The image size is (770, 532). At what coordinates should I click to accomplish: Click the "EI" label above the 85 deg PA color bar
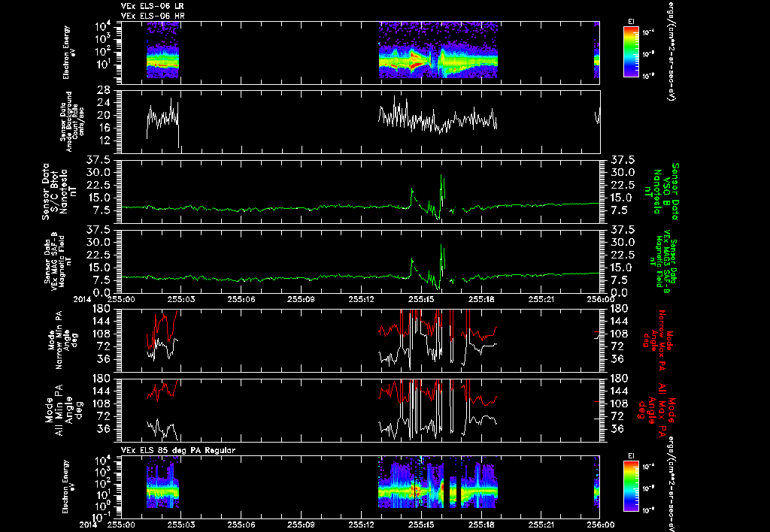631,456
